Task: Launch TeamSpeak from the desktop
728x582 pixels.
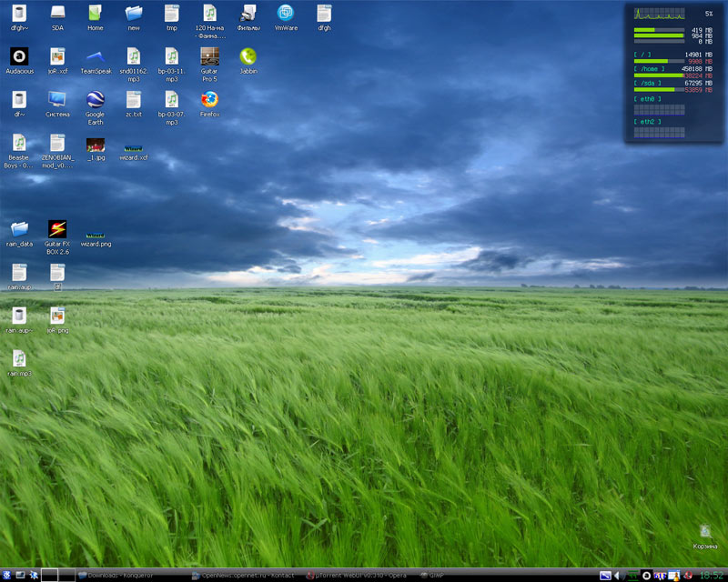Action: click(x=95, y=56)
